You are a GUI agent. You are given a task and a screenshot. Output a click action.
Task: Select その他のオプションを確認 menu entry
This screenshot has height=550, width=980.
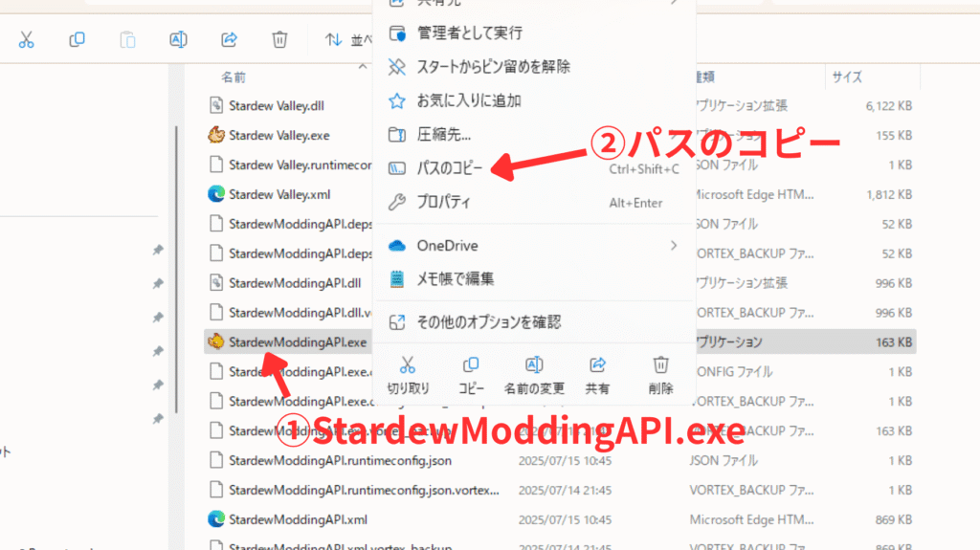534,322
